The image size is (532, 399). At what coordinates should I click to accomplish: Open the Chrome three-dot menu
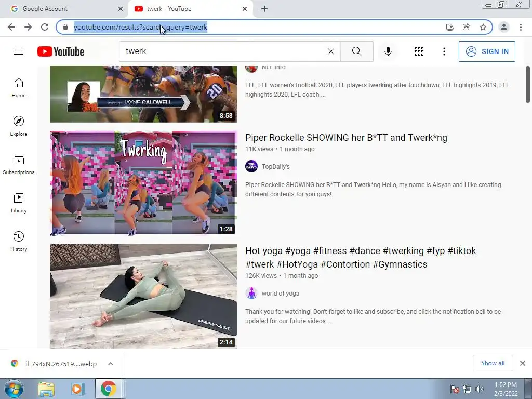pos(521,27)
